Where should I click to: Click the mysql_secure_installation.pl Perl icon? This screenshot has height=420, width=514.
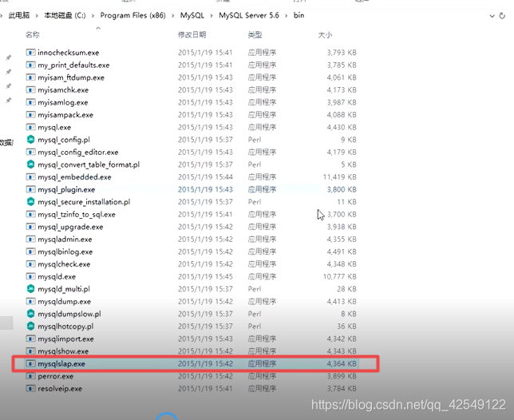click(30, 202)
